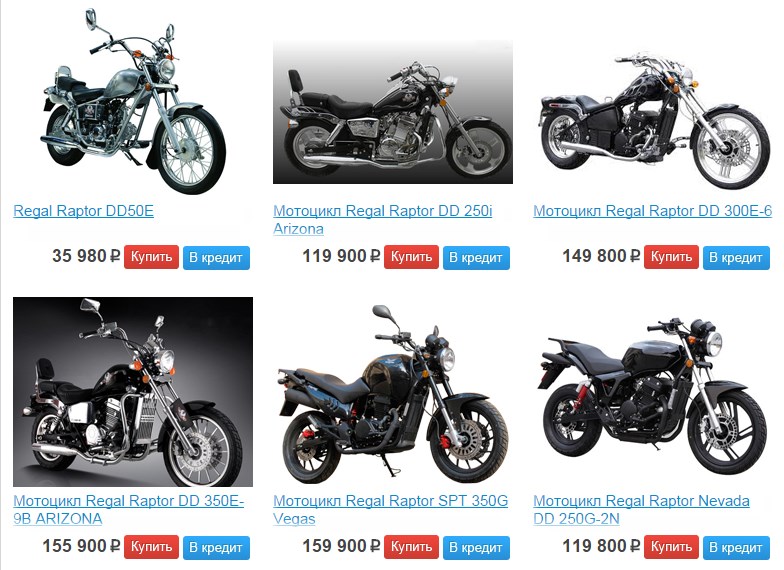Choose В кредит for the DD 300E-6

tap(736, 258)
